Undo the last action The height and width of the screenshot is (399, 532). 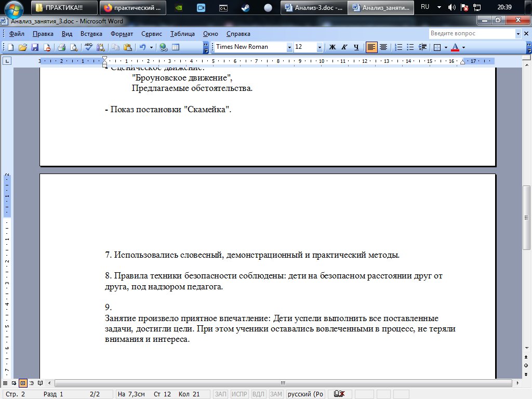pos(142,47)
